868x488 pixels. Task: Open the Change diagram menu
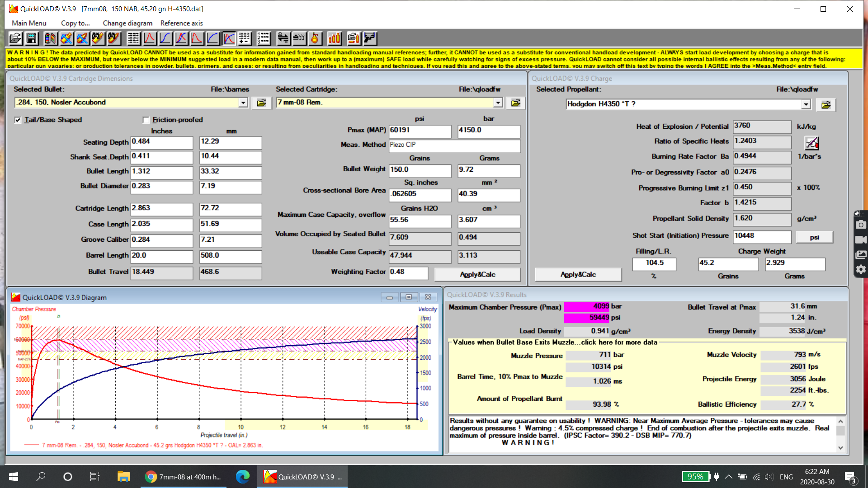[x=127, y=23]
